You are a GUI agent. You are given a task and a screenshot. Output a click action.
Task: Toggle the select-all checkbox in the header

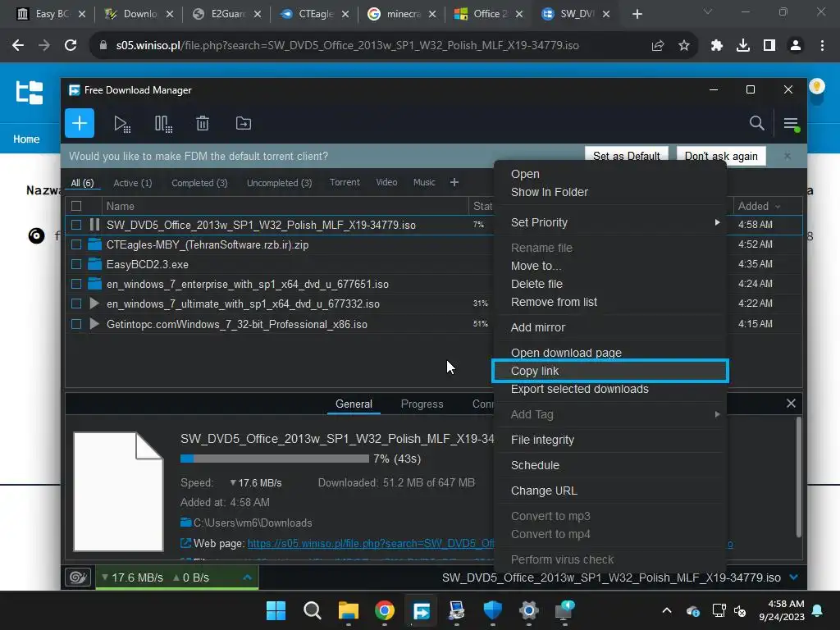[76, 206]
